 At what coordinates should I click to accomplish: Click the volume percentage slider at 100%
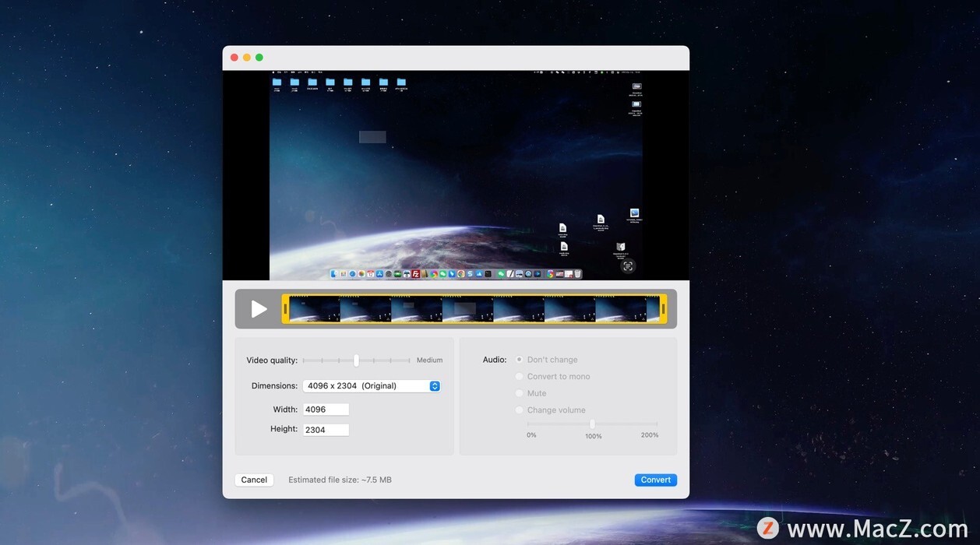(x=592, y=424)
